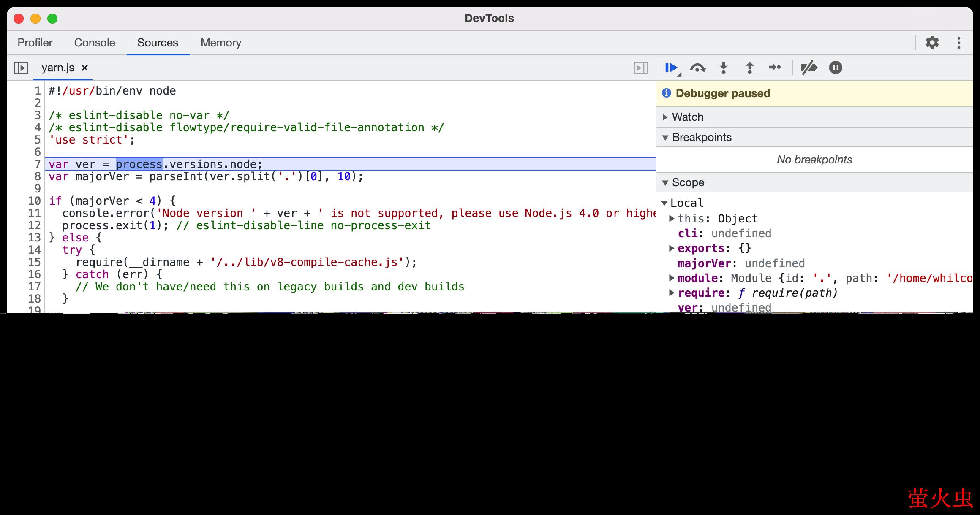Image resolution: width=980 pixels, height=515 pixels.
Task: Step to next statement
Action: pos(775,68)
